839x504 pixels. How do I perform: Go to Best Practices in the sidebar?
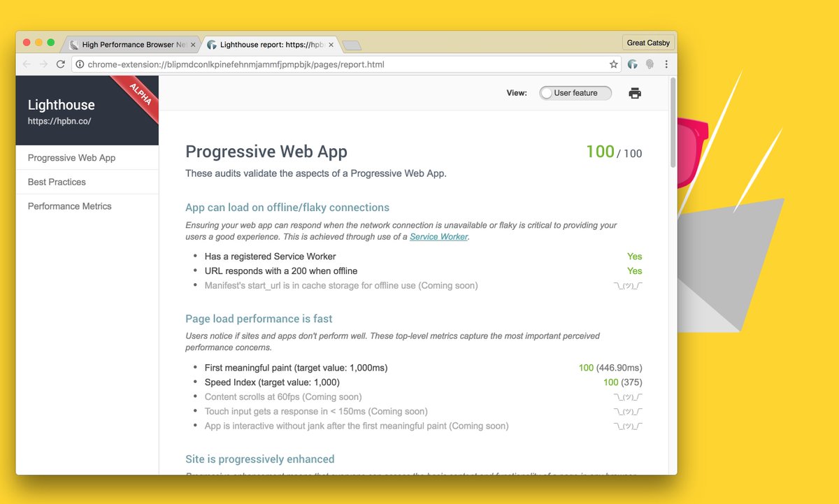57,182
